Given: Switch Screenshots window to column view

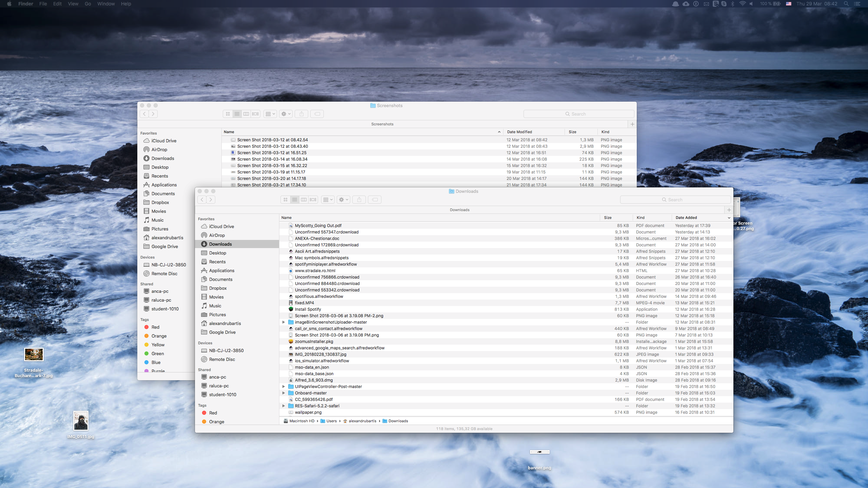Looking at the screenshot, I should (x=246, y=114).
